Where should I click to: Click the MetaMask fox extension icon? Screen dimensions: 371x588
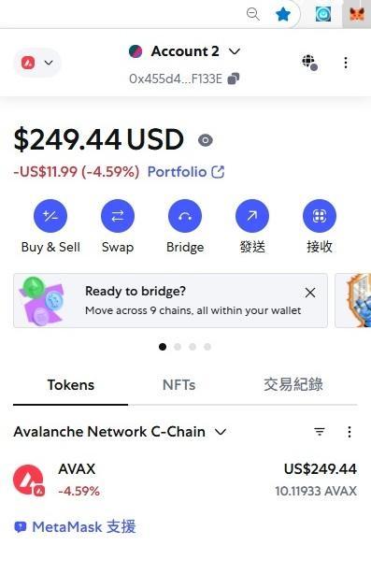[356, 15]
